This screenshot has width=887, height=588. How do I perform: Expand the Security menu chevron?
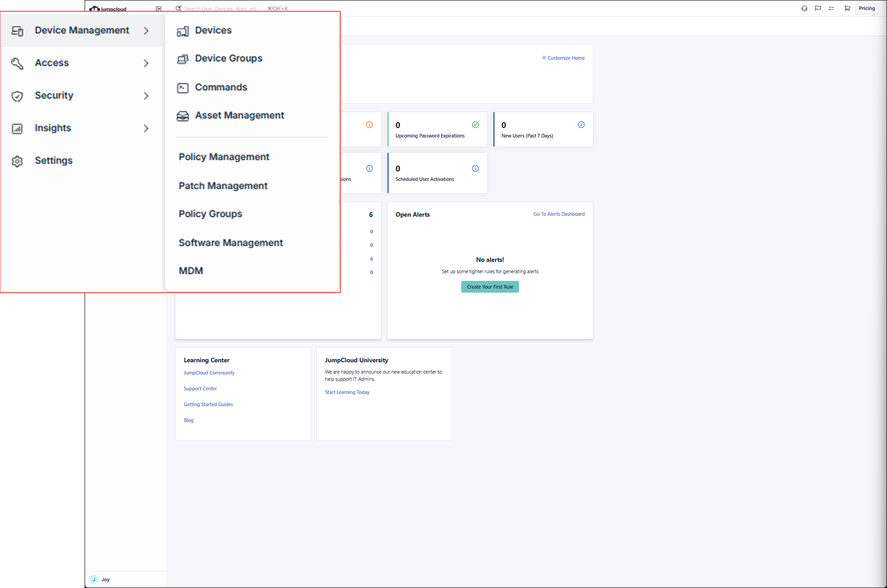[146, 96]
